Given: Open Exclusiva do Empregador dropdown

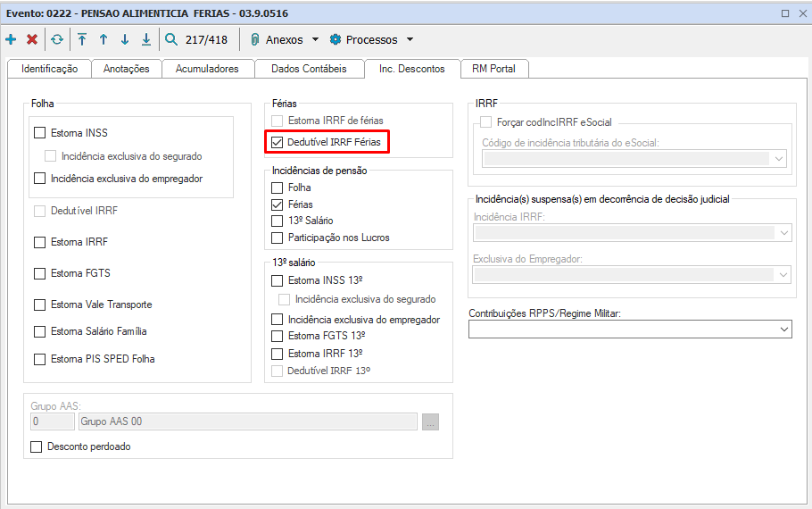Looking at the screenshot, I should (633, 274).
